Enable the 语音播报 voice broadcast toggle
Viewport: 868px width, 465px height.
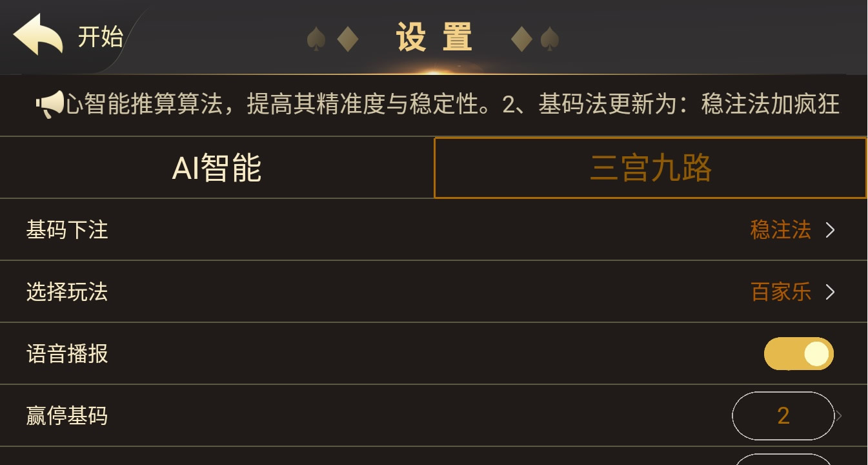(x=798, y=353)
